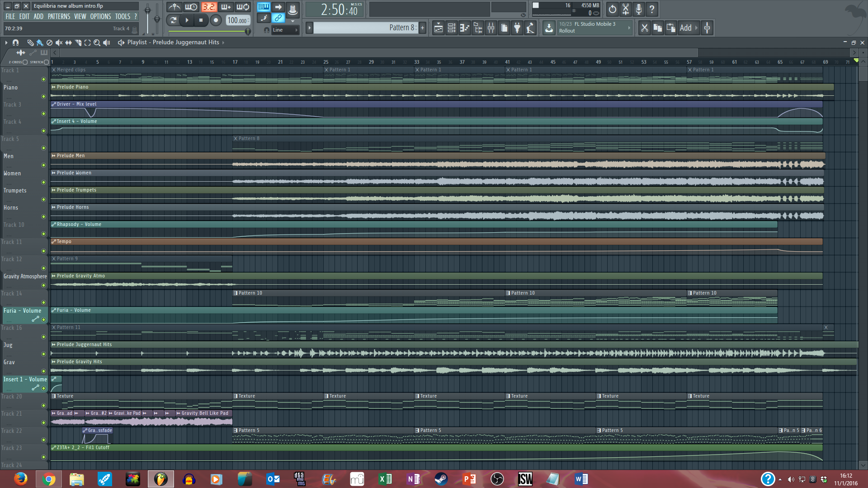
Task: Show the playlist window icon
Action: point(438,28)
